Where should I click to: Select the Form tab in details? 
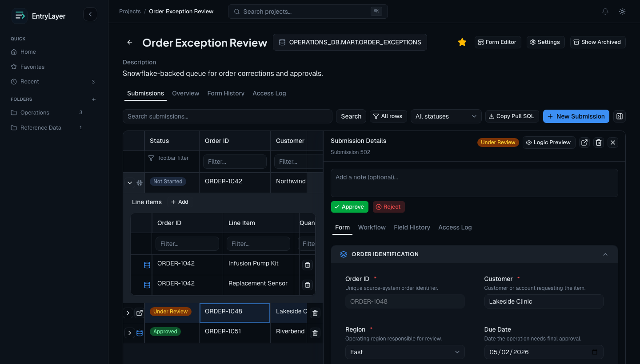click(x=342, y=227)
